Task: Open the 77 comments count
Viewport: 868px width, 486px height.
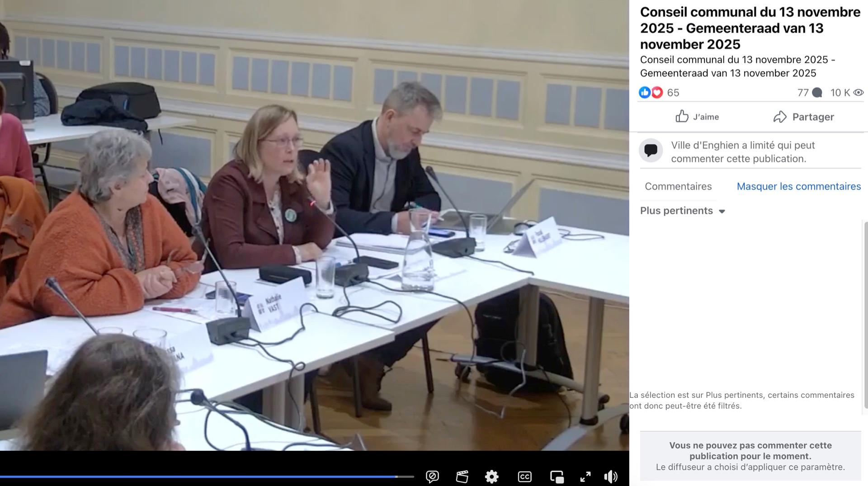Action: pos(809,93)
